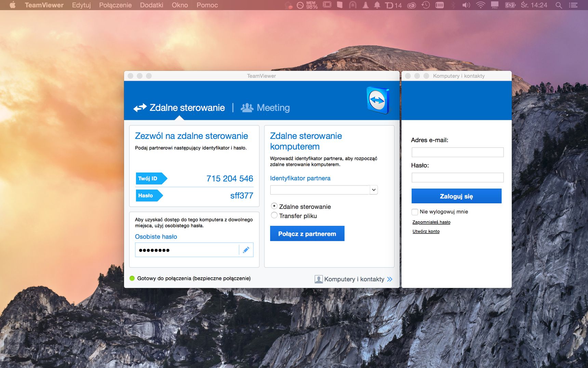
Task: Click the Identyfikator partnera input field
Action: pyautogui.click(x=320, y=190)
